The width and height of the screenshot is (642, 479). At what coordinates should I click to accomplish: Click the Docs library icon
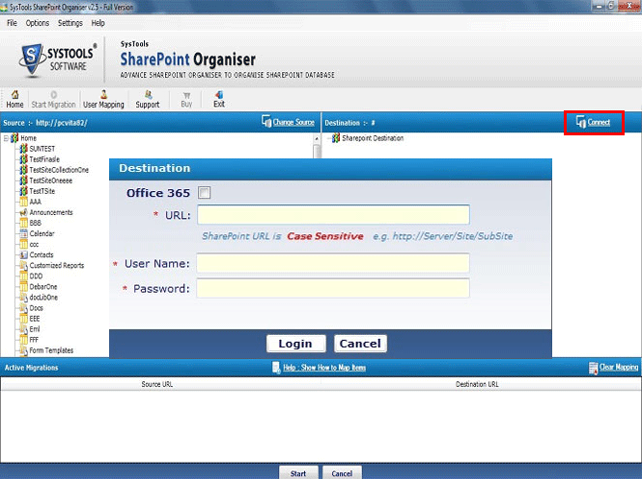pos(24,308)
